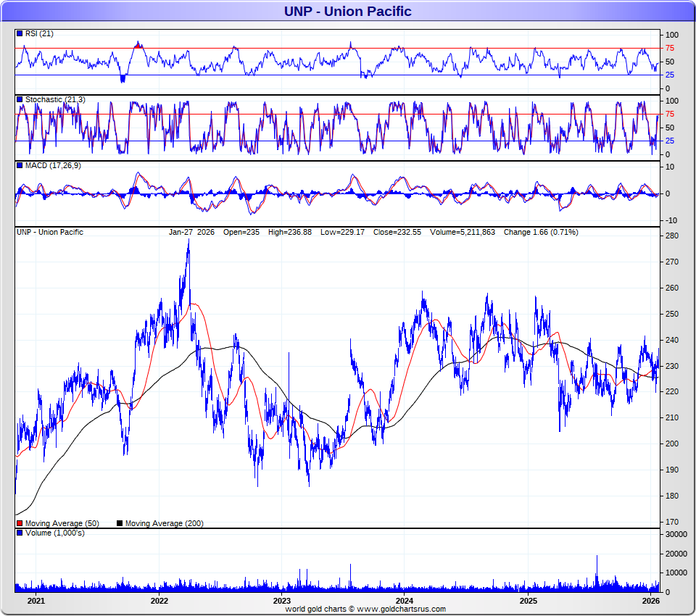Click the Moving Average (200) label
696x616 pixels.
pos(165,523)
